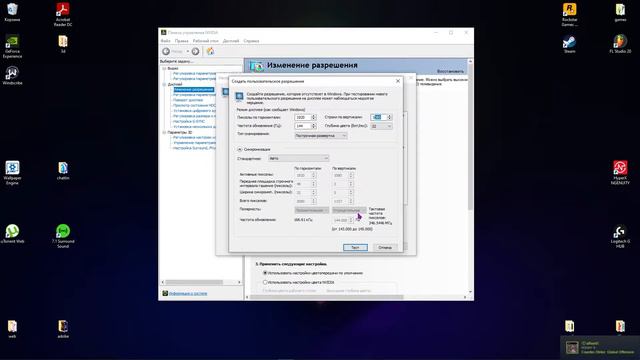Select Поворот дисплея tree item

188,100
